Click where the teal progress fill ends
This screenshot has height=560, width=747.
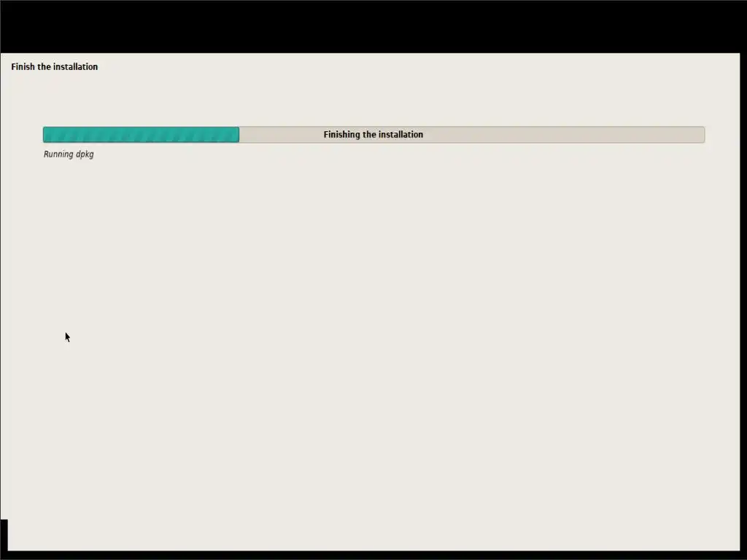[239, 134]
